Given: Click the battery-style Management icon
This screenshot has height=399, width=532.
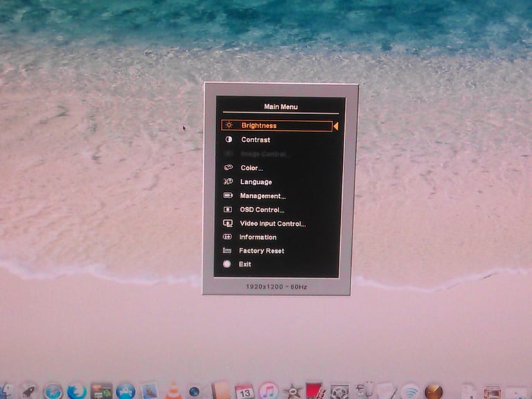Looking at the screenshot, I should [x=228, y=195].
